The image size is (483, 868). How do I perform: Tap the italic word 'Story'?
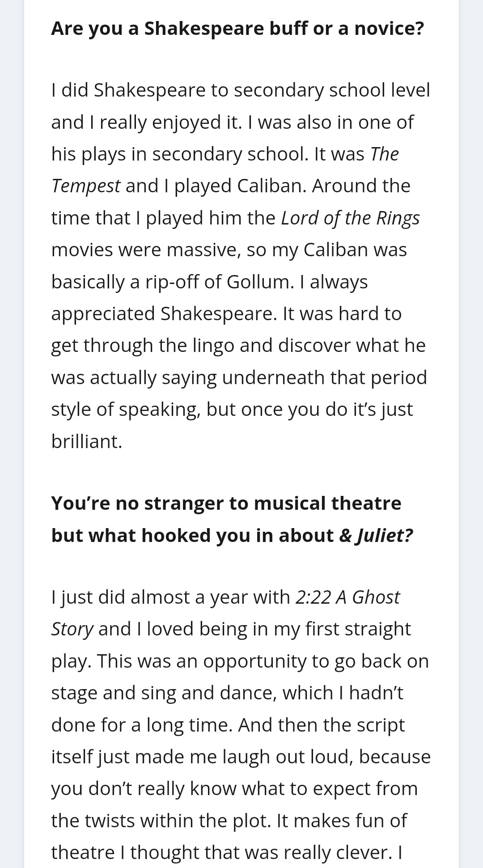72,629
